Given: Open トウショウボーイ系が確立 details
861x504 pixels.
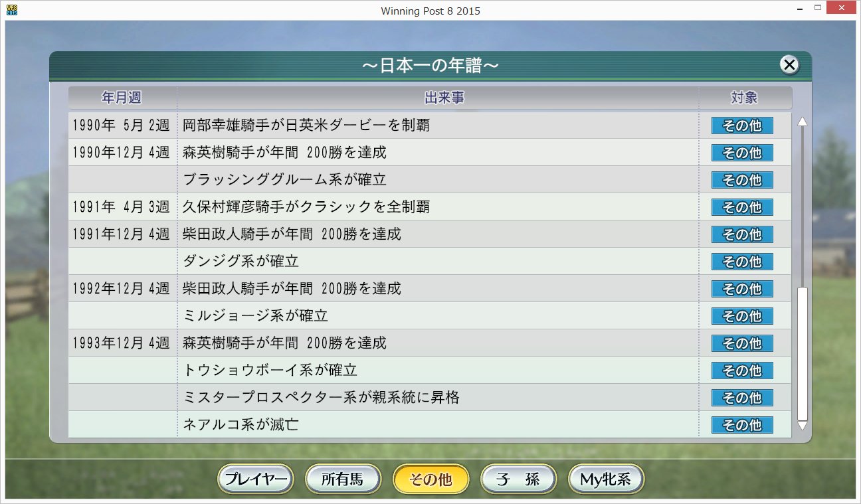Looking at the screenshot, I should click(742, 371).
